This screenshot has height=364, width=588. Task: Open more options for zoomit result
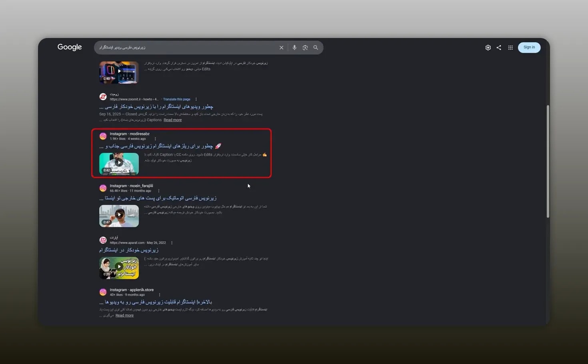coord(196,99)
